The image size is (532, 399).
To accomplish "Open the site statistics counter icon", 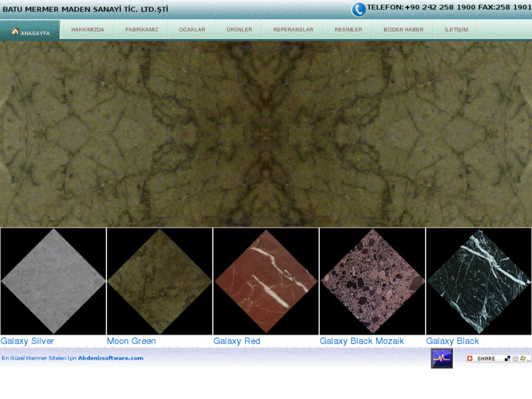I will [442, 358].
